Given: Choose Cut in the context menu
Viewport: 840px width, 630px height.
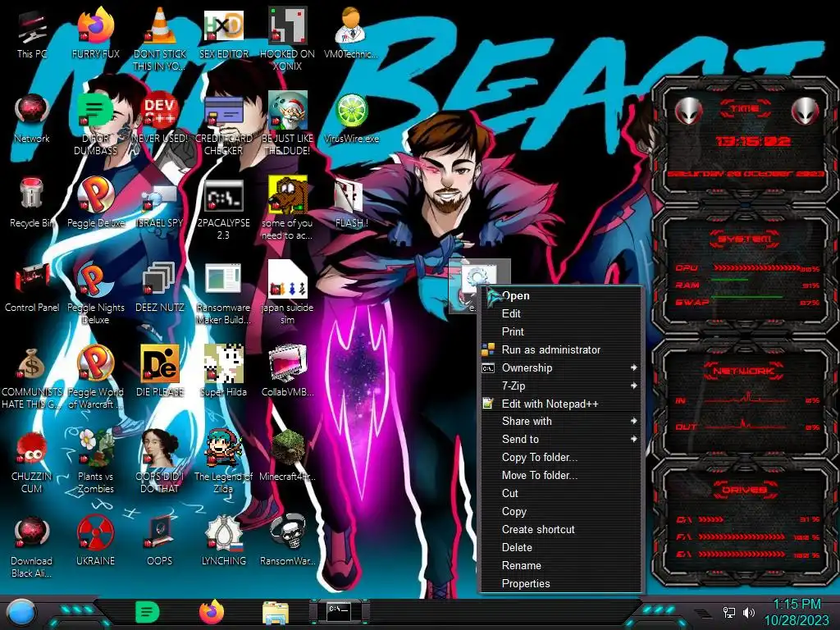Looking at the screenshot, I should tap(561, 493).
